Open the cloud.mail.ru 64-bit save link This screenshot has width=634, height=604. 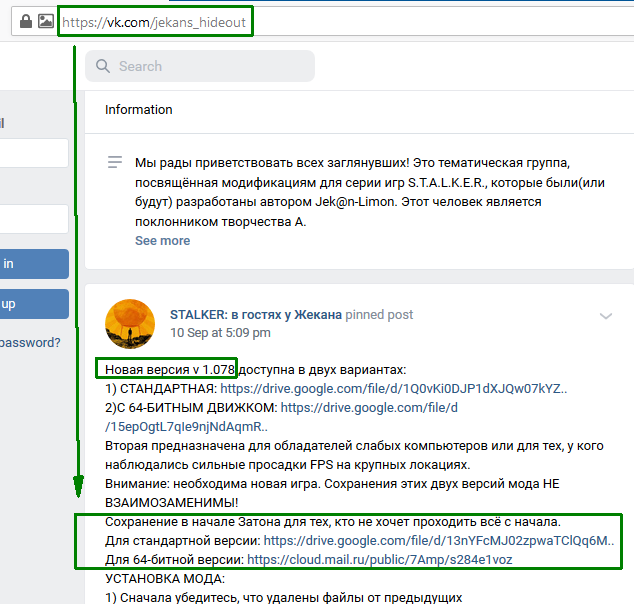click(380, 560)
